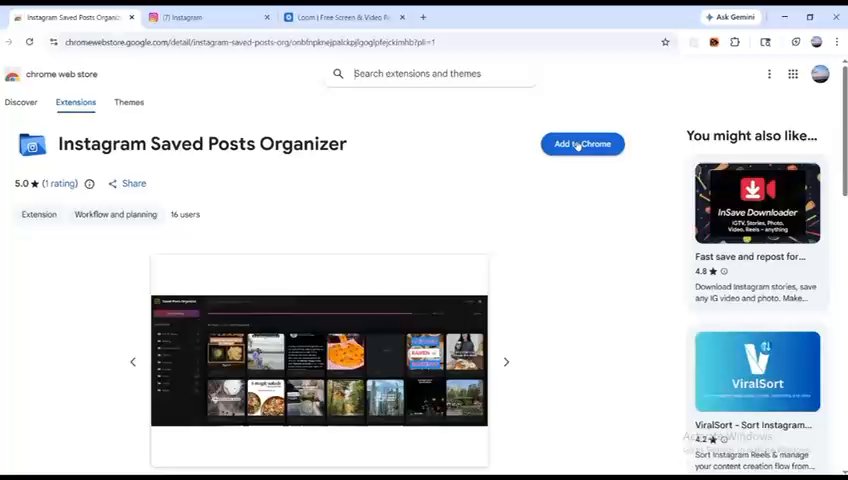The height and width of the screenshot is (480, 848).
Task: Close the Instagram Saved Posts Organizer tab
Action: pos(131,17)
